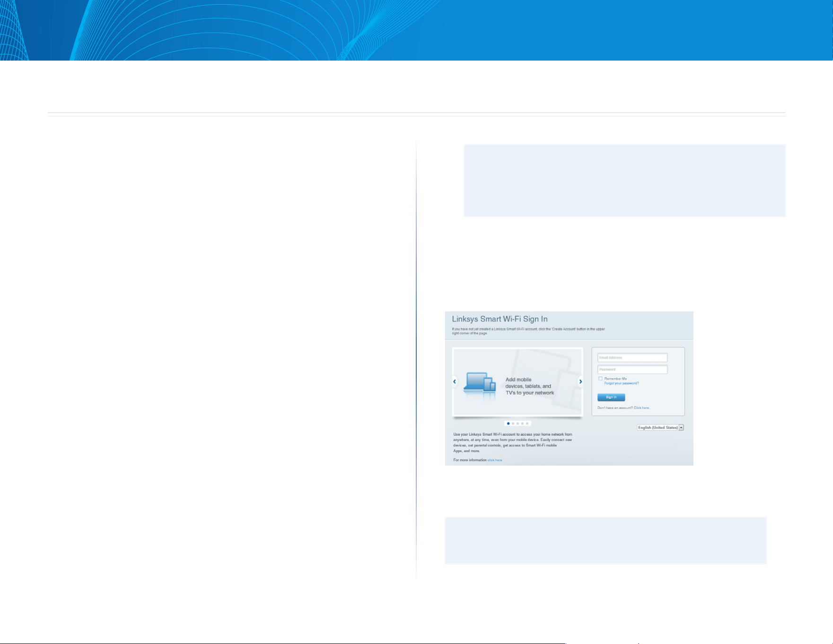Focus the Email Address field
This screenshot has height=644, width=833.
[x=632, y=358]
